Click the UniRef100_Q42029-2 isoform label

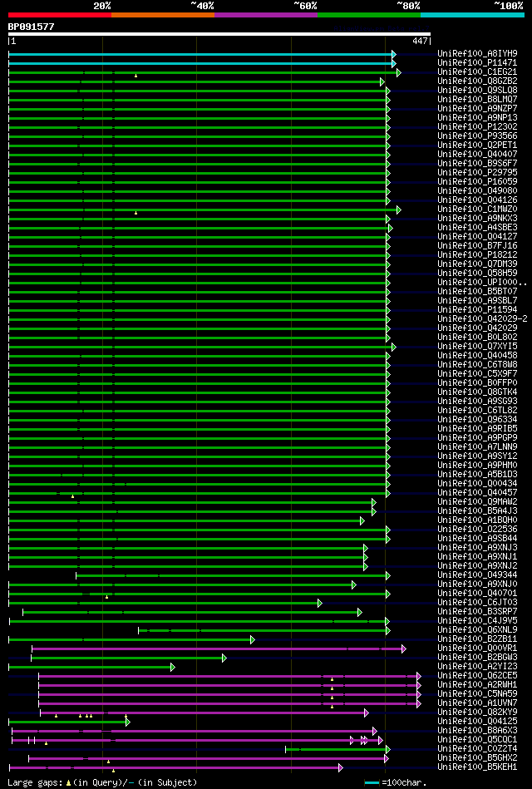tap(482, 319)
